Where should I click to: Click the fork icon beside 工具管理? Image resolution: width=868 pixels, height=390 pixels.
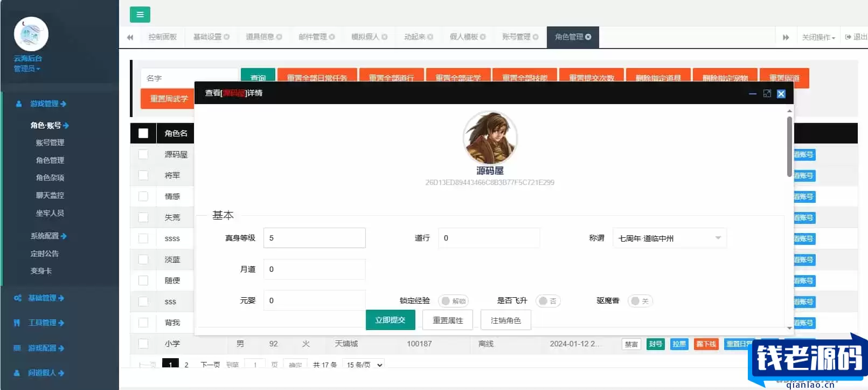pos(17,323)
